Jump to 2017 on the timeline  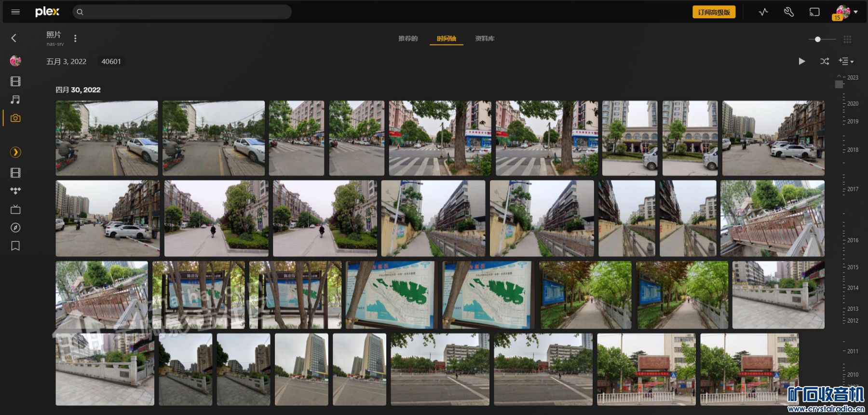pos(852,189)
